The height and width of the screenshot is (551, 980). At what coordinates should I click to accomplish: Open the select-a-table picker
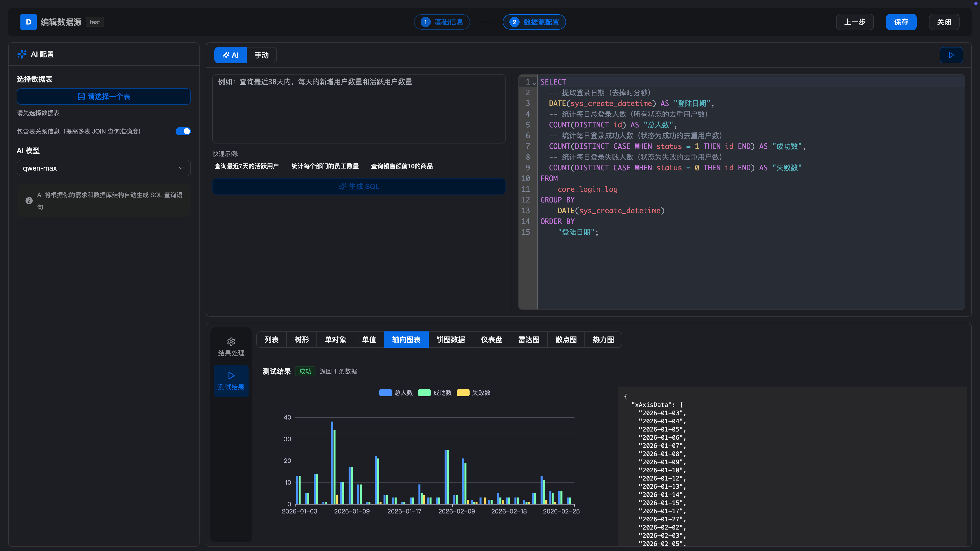click(x=103, y=97)
